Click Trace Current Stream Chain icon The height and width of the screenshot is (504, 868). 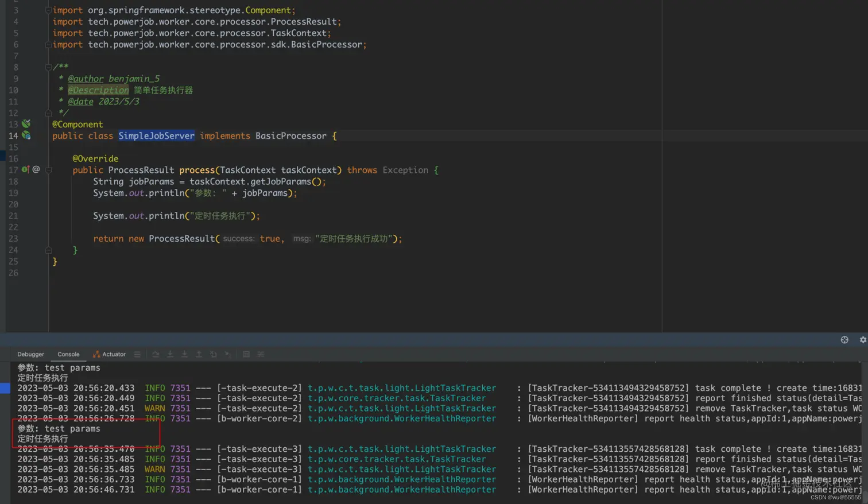[261, 354]
